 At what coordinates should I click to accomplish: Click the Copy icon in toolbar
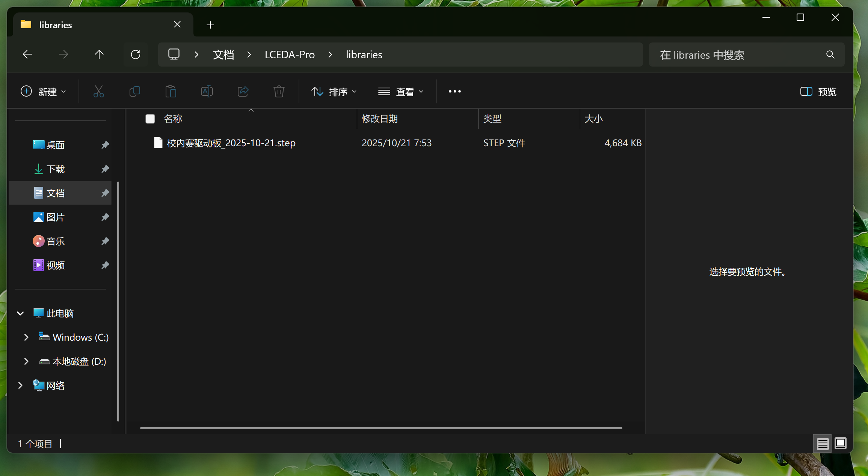coord(134,91)
